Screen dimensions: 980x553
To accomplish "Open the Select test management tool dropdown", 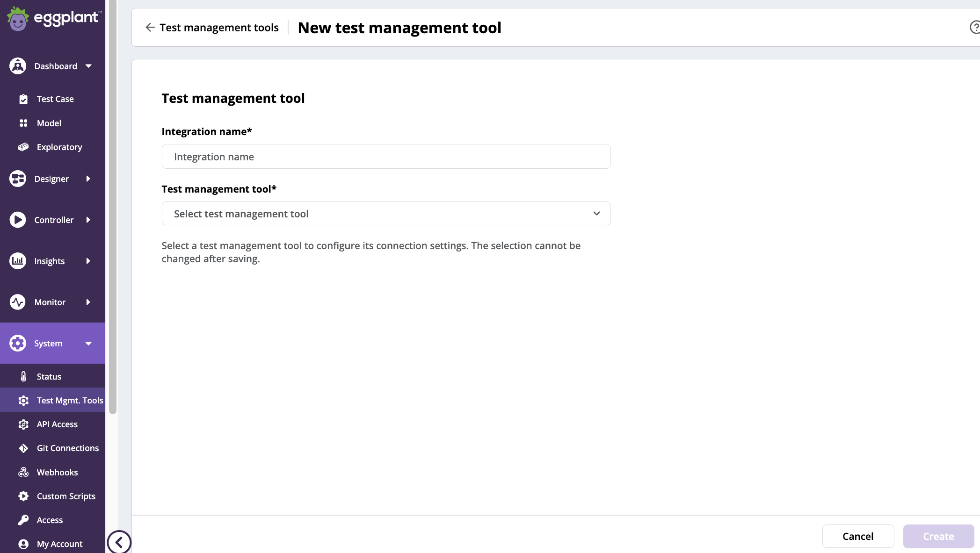I will pyautogui.click(x=385, y=213).
